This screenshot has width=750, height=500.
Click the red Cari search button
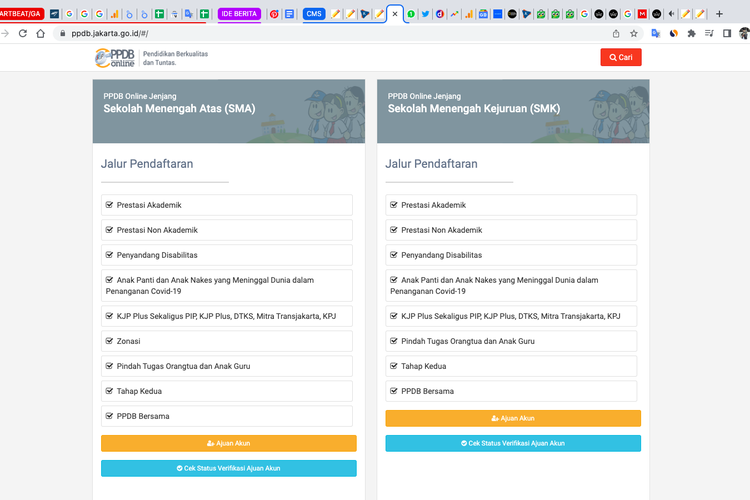tap(621, 57)
